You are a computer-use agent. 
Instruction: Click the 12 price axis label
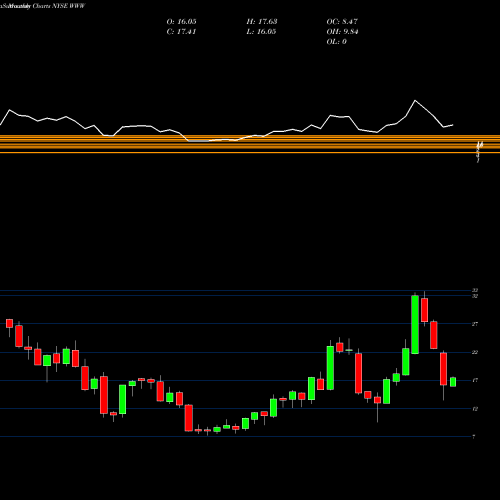475,409
